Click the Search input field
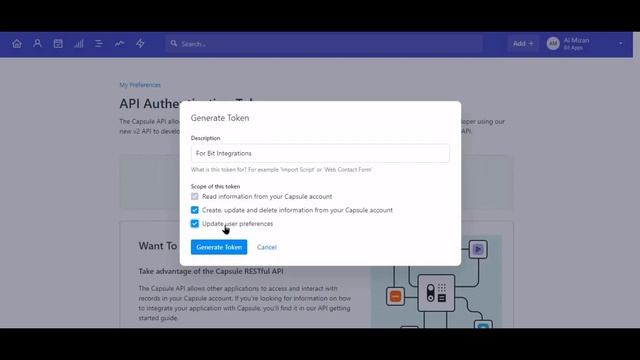Image resolution: width=640 pixels, height=360 pixels. click(x=324, y=44)
